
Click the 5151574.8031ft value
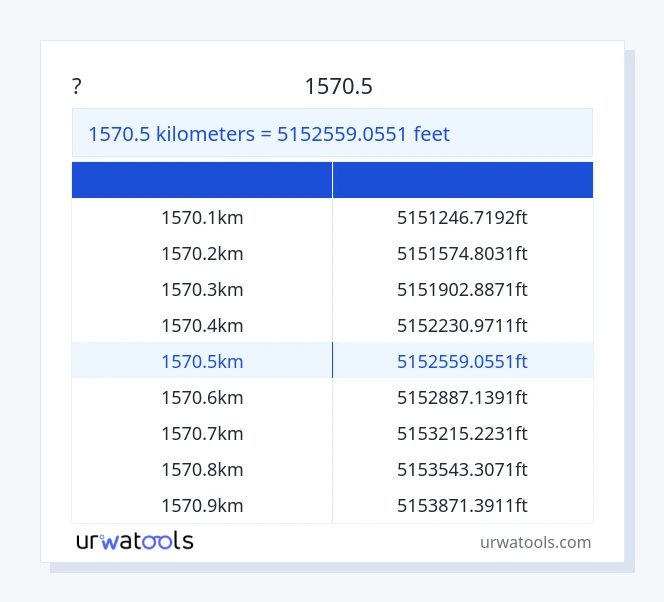[x=462, y=253]
